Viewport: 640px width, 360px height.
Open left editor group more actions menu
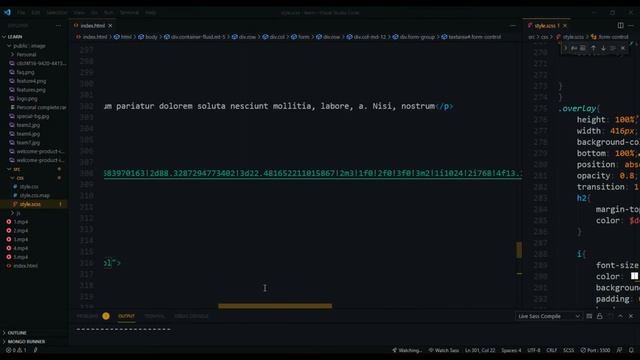click(x=513, y=25)
